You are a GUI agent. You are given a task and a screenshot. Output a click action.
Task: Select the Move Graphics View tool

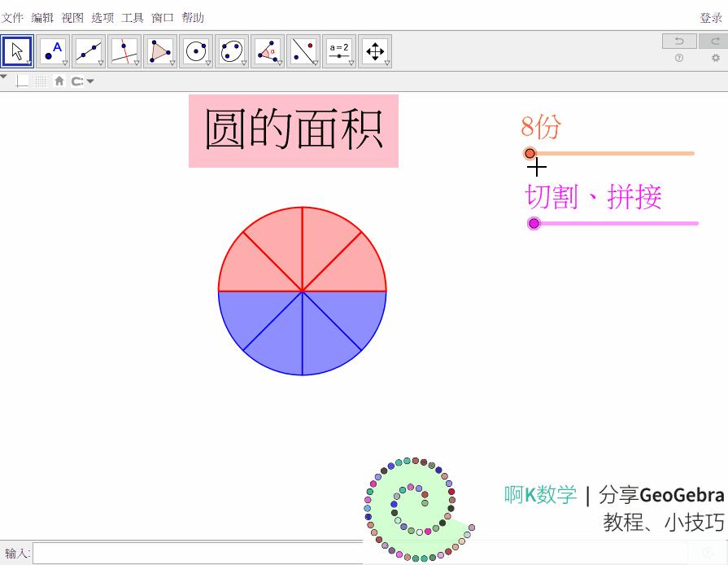pos(374,50)
